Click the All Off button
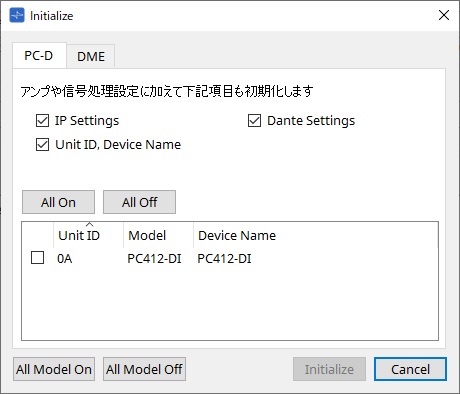Image resolution: width=460 pixels, height=394 pixels. click(x=139, y=202)
